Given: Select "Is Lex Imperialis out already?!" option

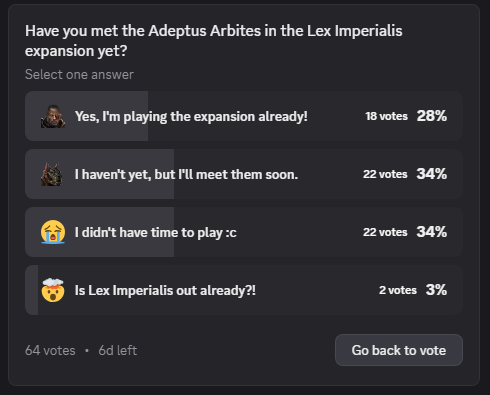Looking at the screenshot, I should click(x=244, y=290).
